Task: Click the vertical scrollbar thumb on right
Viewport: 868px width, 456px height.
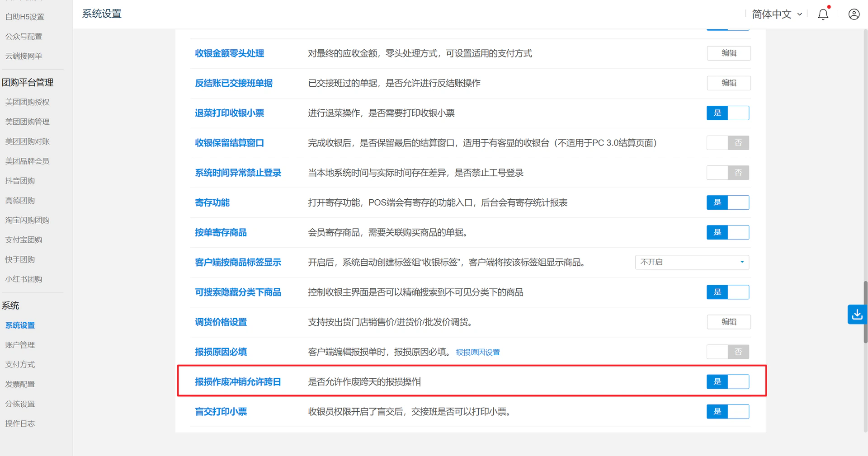Action: coord(865,312)
